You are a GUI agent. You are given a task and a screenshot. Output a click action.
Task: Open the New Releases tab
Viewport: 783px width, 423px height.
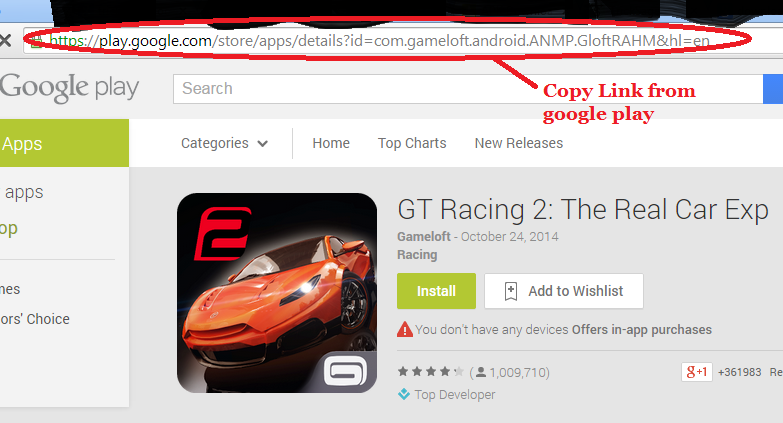pyautogui.click(x=519, y=143)
